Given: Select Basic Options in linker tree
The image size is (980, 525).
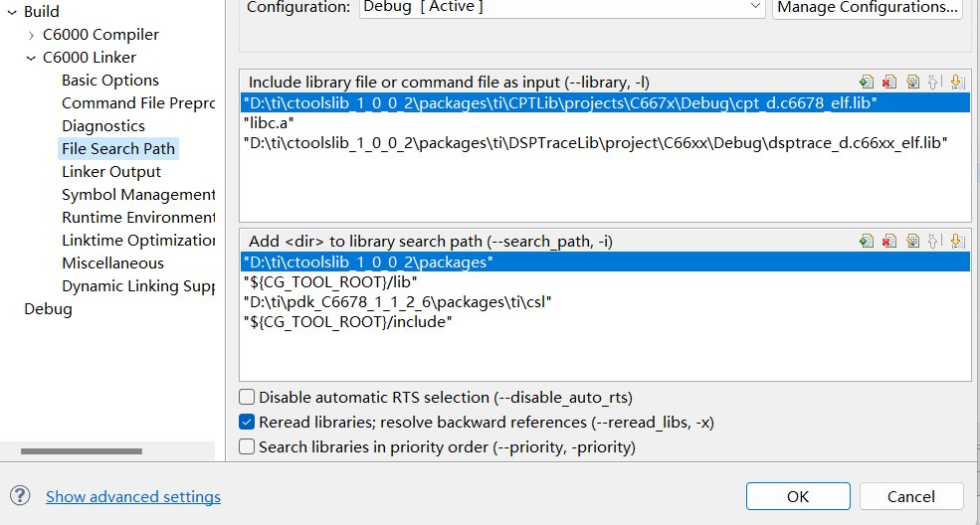Looking at the screenshot, I should (x=109, y=81).
